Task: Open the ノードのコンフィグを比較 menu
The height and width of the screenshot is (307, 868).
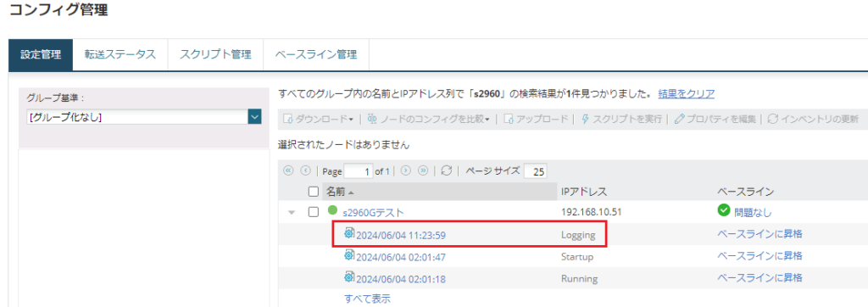Action: (x=428, y=119)
